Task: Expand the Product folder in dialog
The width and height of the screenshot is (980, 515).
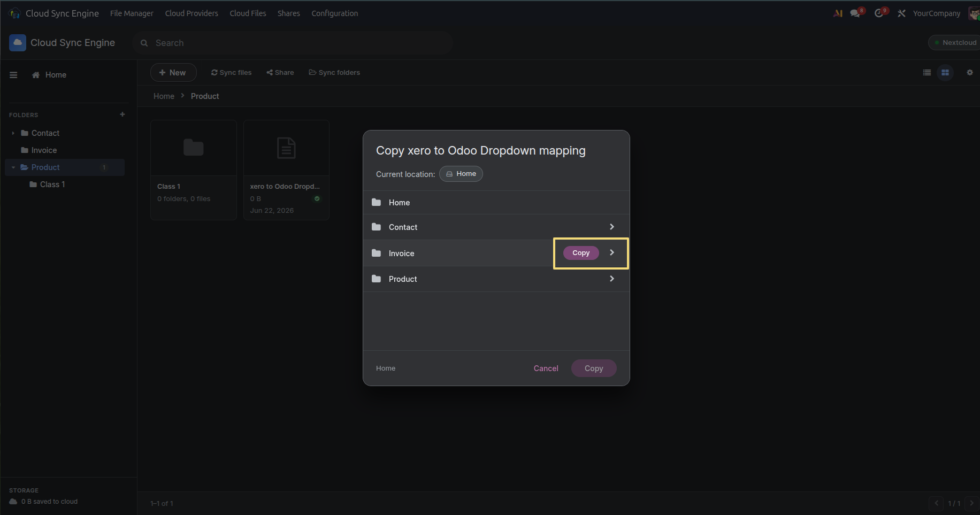Action: coord(612,279)
